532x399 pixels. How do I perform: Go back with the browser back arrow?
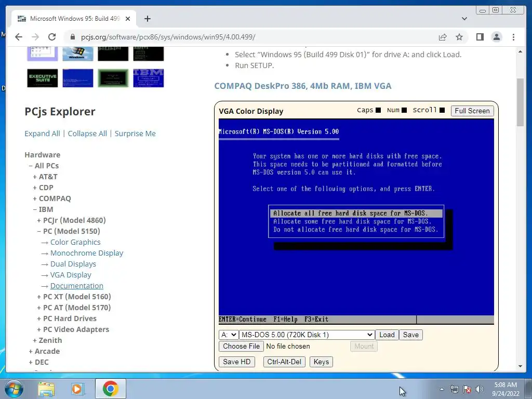tap(19, 37)
